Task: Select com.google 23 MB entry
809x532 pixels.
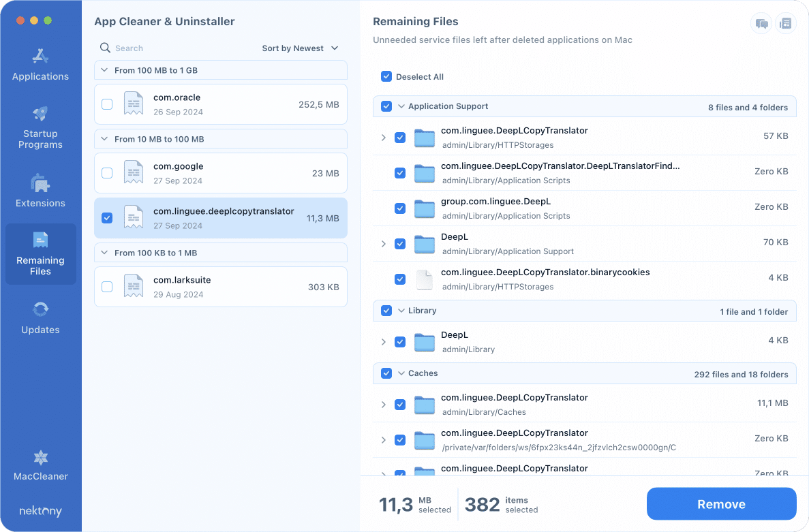Action: point(221,173)
